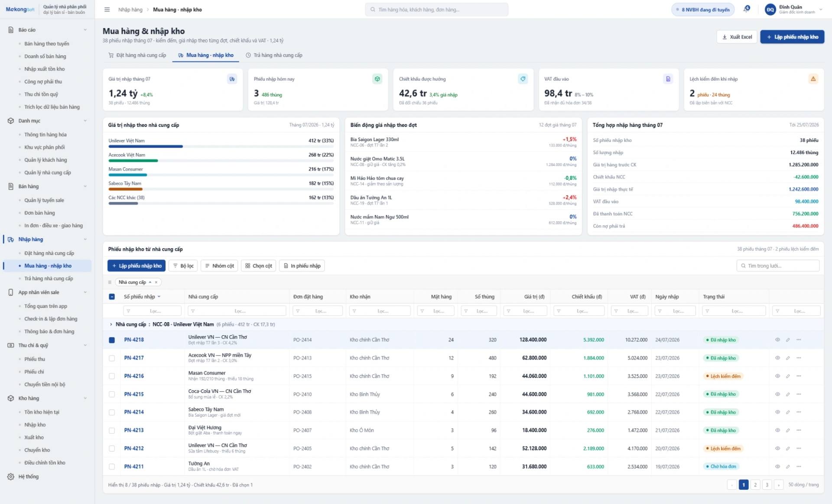This screenshot has height=504, width=832.
Task: Switch to the Đặt hàng nhà cung cấp tab
Action: tap(137, 55)
